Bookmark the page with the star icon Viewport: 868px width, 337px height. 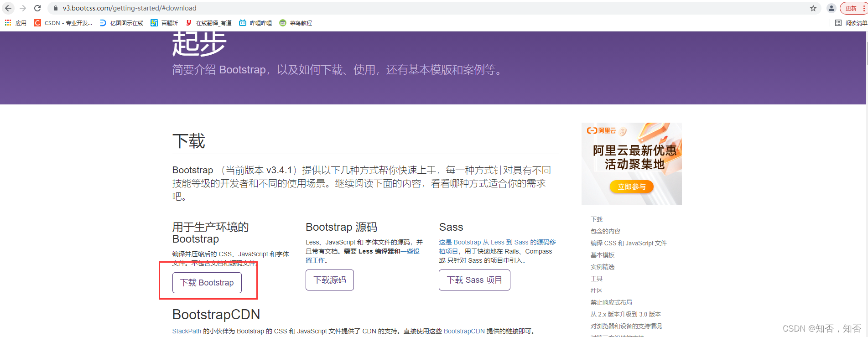click(x=813, y=8)
